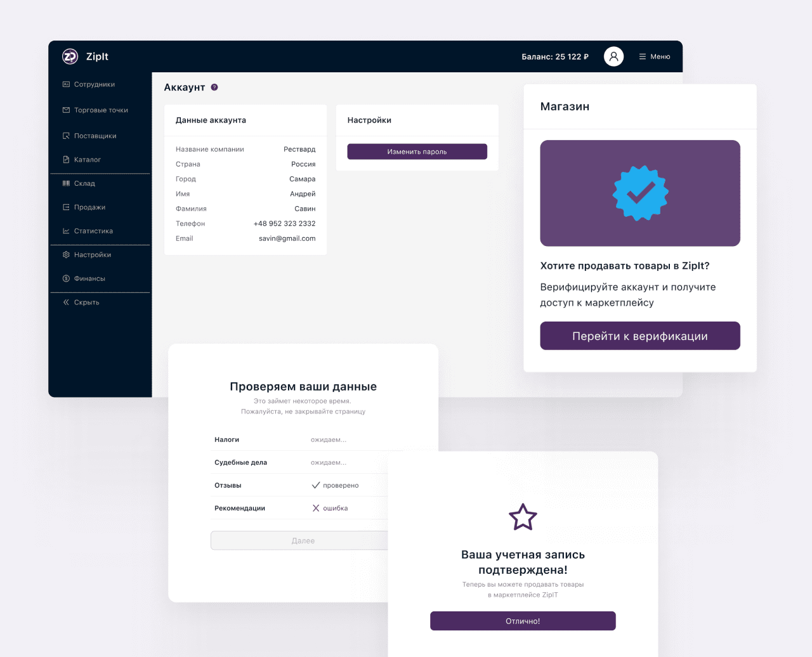Open the Продажи menu item

[89, 207]
